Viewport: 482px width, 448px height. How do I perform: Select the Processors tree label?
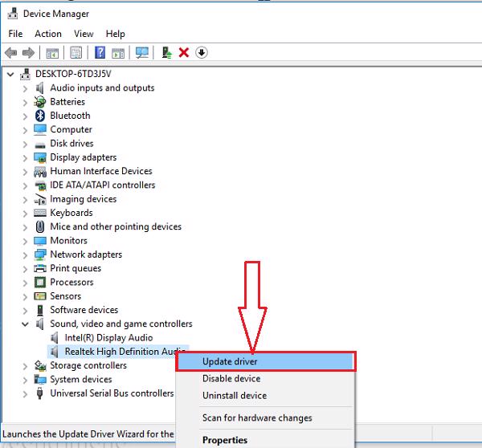click(x=71, y=282)
